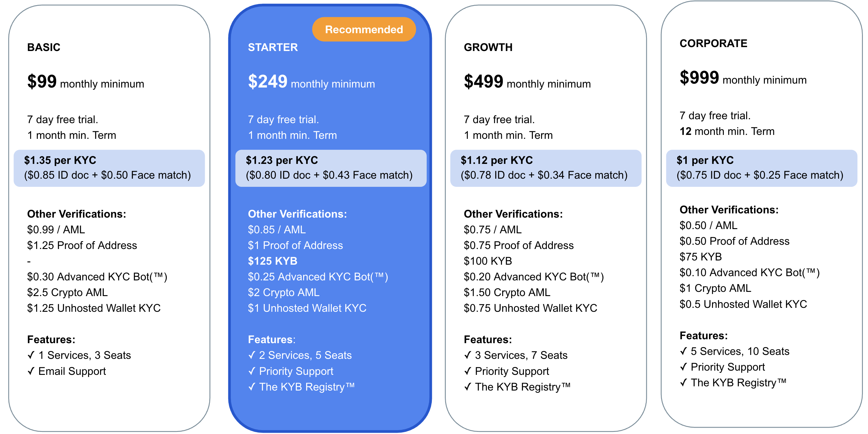Select the CORPORATE plan heading
Screen dimensions: 868x434
tap(713, 43)
